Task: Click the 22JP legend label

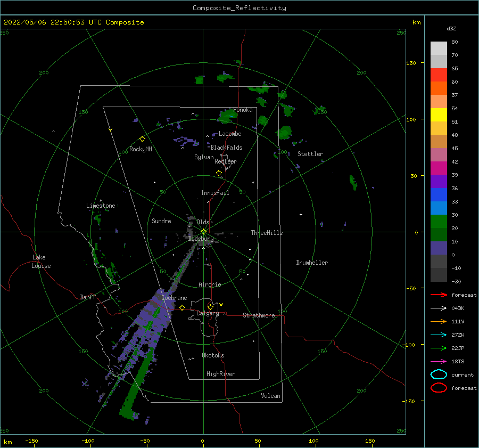Action: tap(458, 348)
